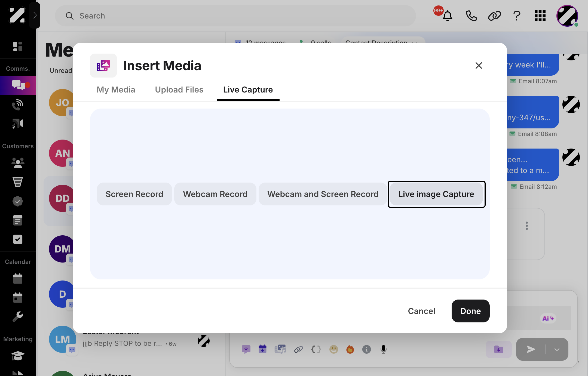Choose Webcam and Screen Record
This screenshot has height=376, width=588.
click(x=323, y=194)
